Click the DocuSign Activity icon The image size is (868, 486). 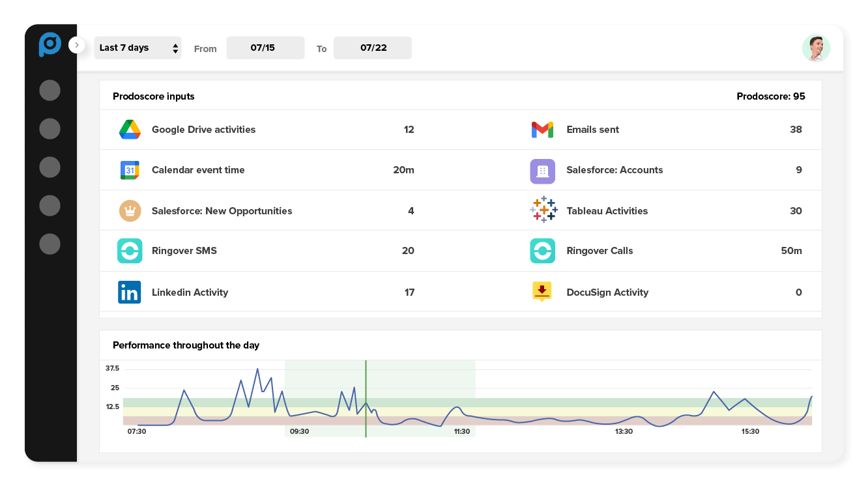[542, 292]
